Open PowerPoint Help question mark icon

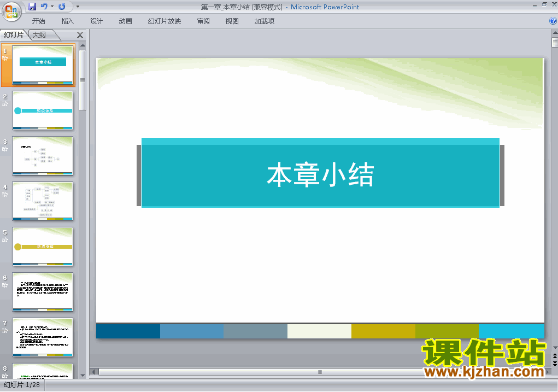[x=553, y=21]
